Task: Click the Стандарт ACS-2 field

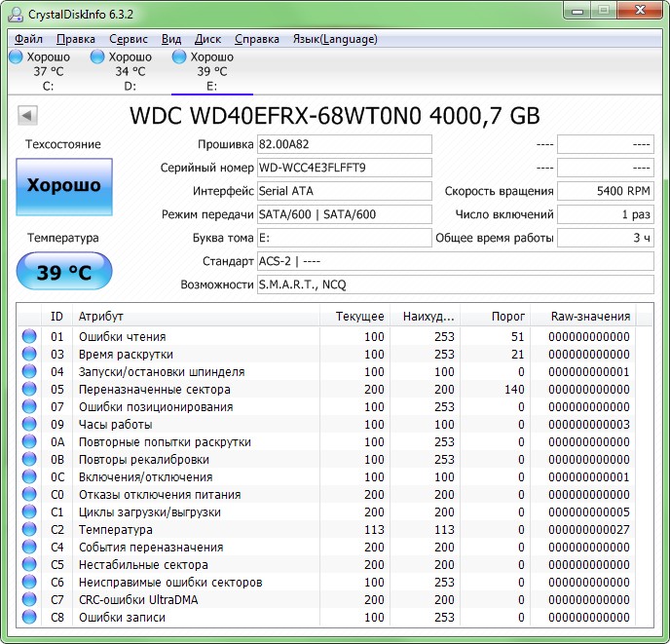Action: pyautogui.click(x=456, y=261)
